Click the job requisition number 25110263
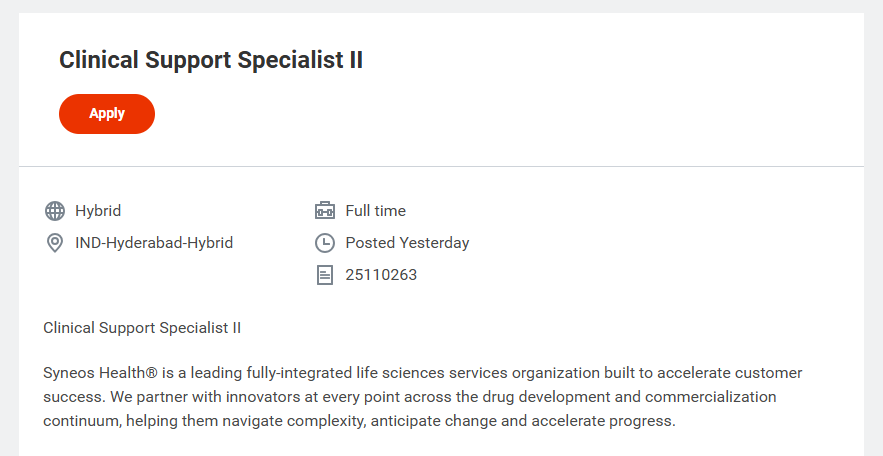This screenshot has width=883, height=456. [381, 275]
